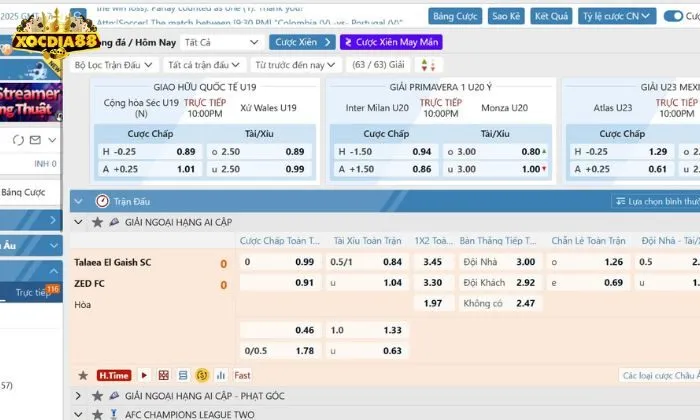700x420 pixels.
Task: Toggle favorite star for Talaea El Gaish match
Action: tap(83, 375)
